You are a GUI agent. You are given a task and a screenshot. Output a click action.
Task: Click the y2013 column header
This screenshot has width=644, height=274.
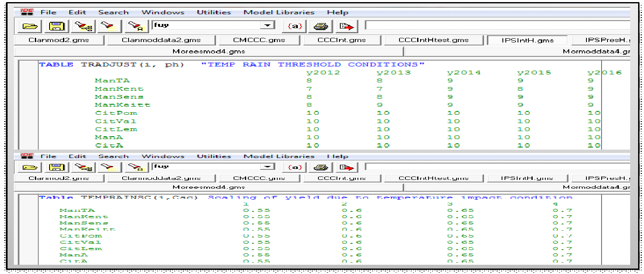pos(393,73)
